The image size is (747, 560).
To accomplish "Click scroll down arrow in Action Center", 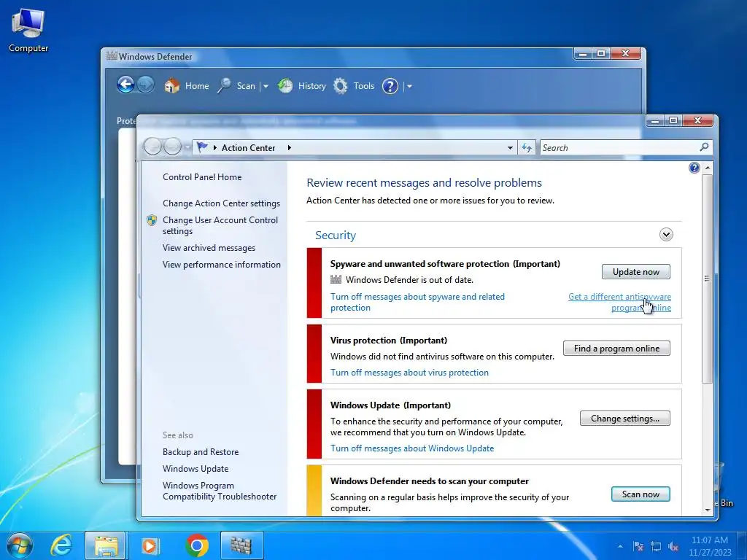I will 708,510.
